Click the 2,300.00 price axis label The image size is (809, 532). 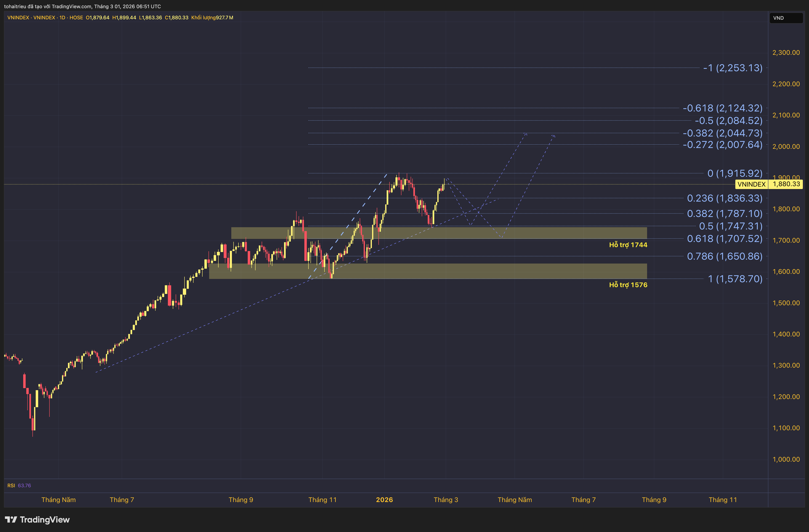[786, 52]
